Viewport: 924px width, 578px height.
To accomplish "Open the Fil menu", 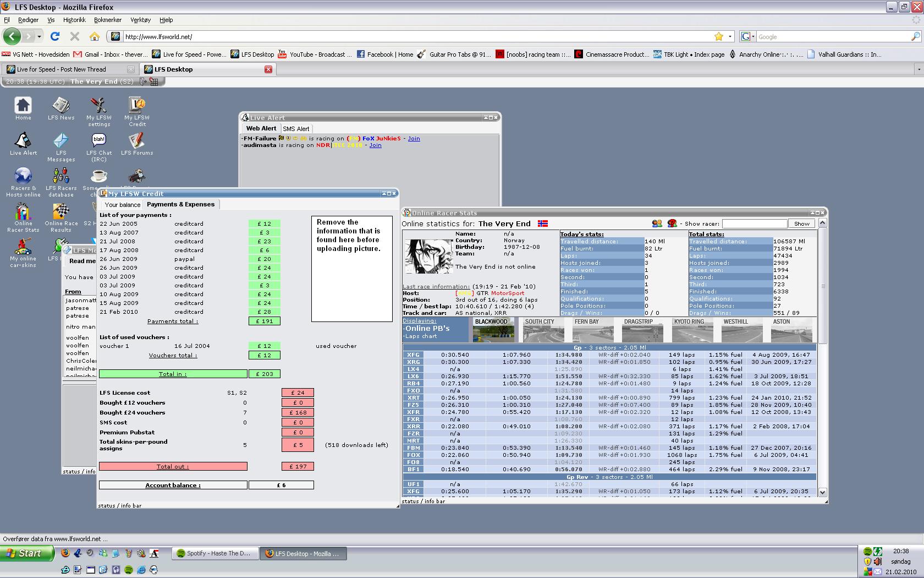I will (7, 20).
